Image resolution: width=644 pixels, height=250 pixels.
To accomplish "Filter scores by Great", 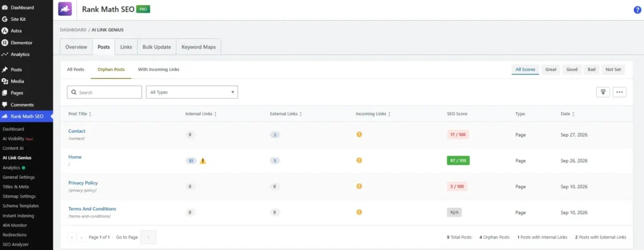I will pos(551,69).
